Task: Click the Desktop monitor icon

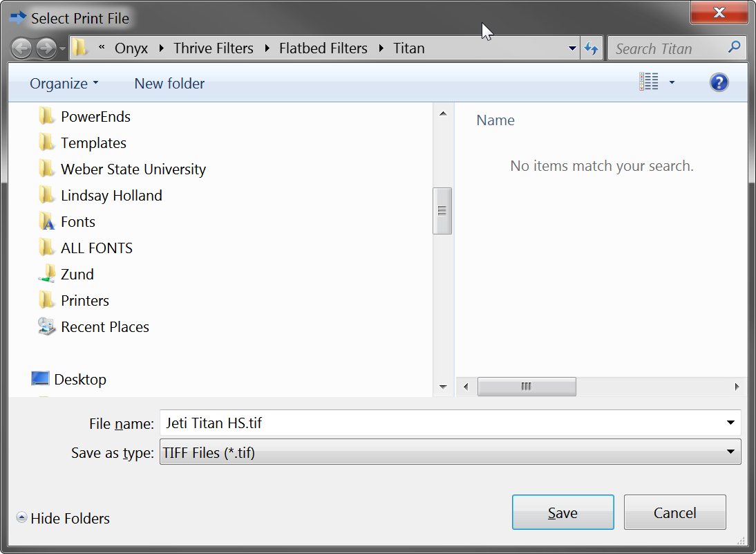Action: [40, 378]
